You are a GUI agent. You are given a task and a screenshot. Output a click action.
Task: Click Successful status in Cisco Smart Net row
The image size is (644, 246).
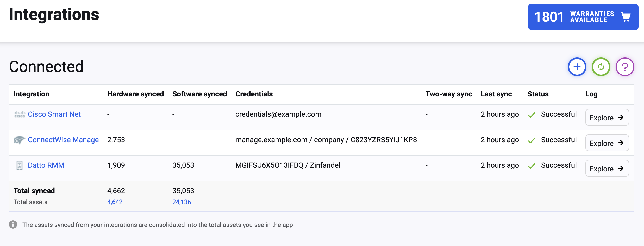[559, 114]
